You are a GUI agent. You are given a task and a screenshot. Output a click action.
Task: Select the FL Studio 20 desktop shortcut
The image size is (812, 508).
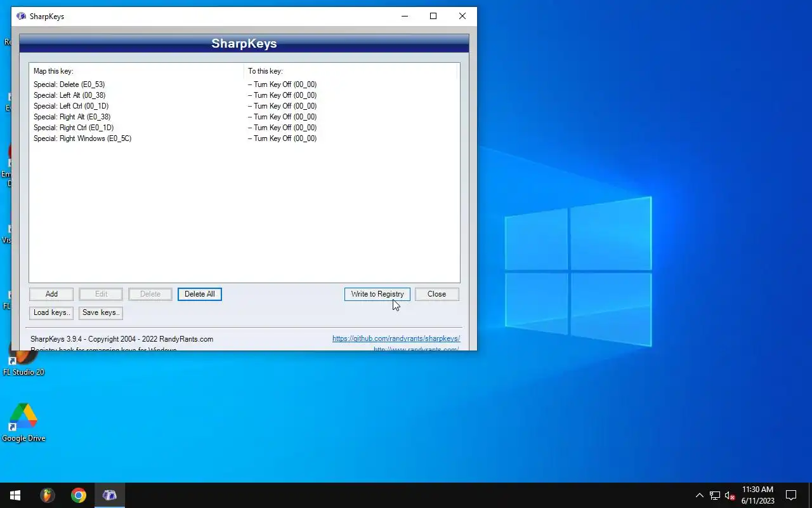23,361
